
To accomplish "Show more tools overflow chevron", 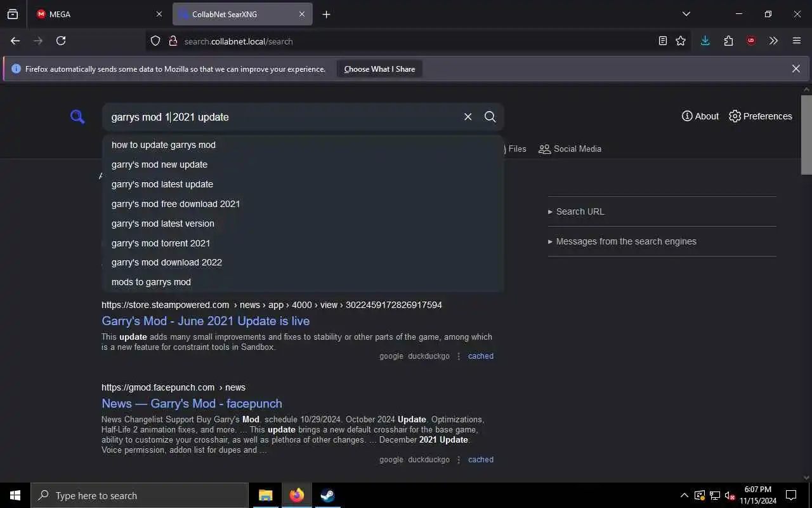I will [x=773, y=41].
